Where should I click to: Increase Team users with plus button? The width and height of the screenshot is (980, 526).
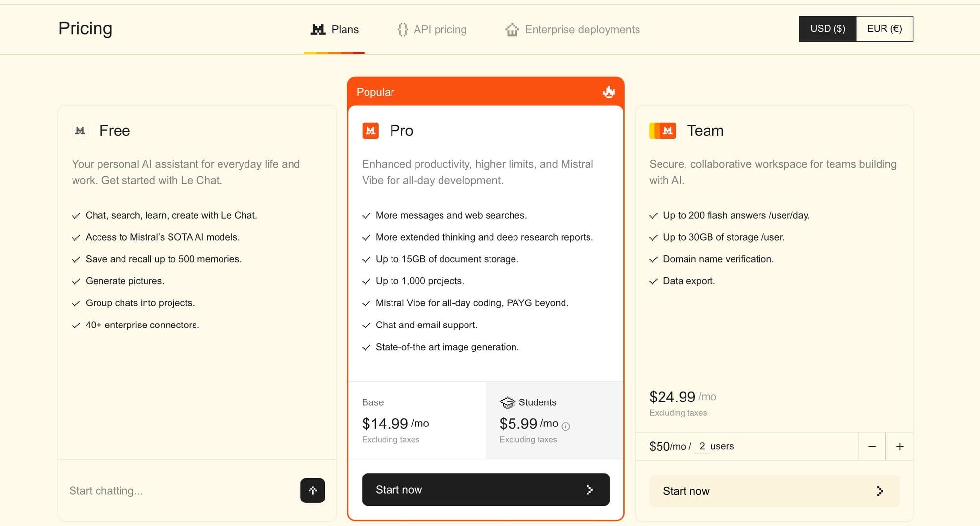click(900, 447)
